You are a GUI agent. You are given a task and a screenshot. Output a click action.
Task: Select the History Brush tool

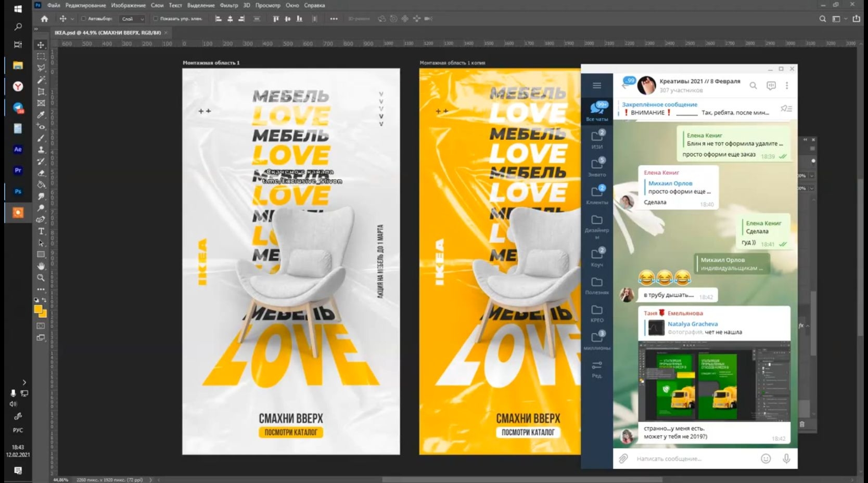pyautogui.click(x=41, y=162)
